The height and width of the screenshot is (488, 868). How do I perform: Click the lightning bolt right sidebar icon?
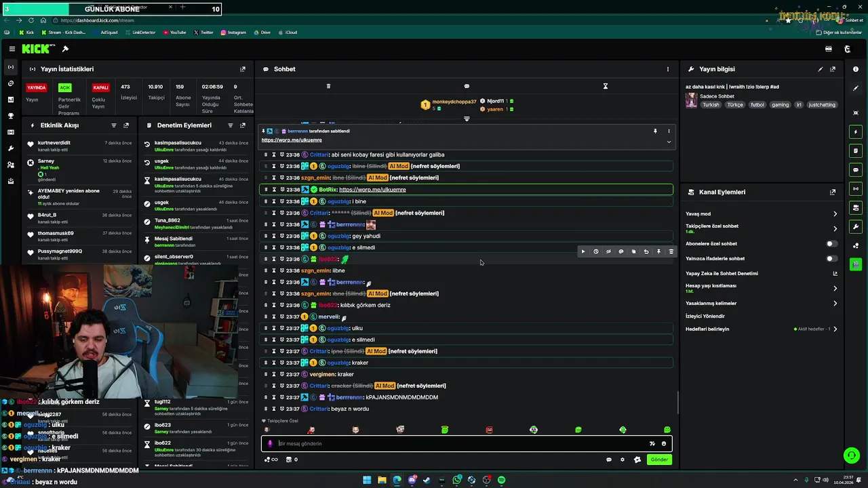[856, 131]
